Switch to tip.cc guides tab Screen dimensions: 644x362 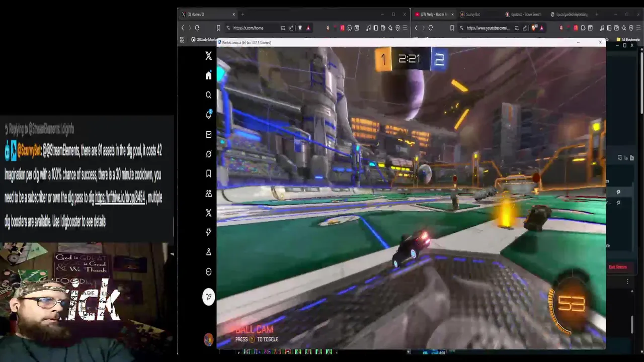point(570,14)
